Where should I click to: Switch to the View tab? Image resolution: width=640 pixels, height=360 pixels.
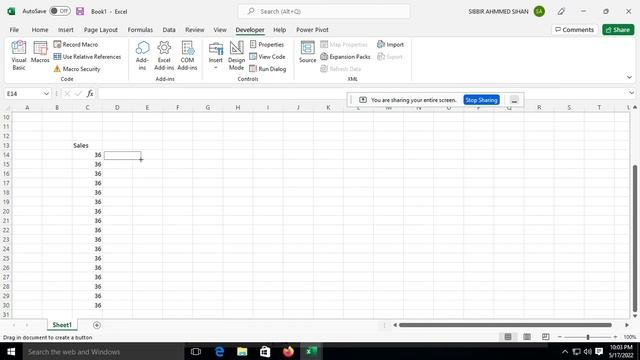coord(220,30)
